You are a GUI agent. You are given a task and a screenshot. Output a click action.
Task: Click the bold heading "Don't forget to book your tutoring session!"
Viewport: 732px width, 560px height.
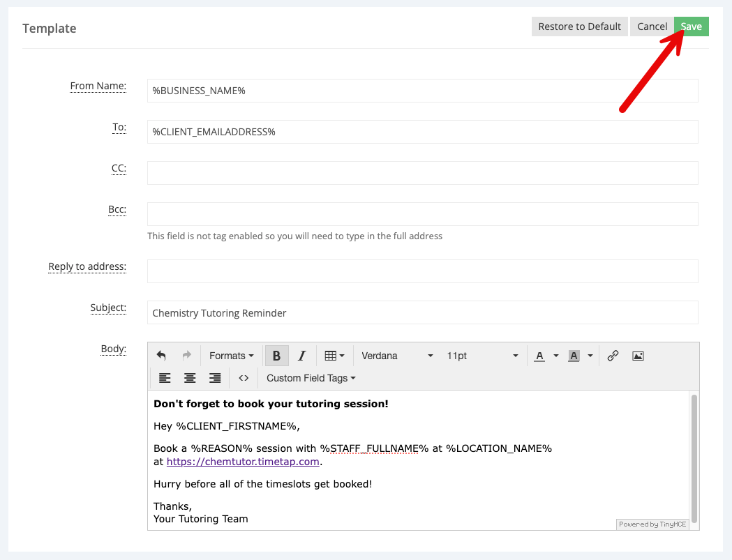(x=271, y=404)
